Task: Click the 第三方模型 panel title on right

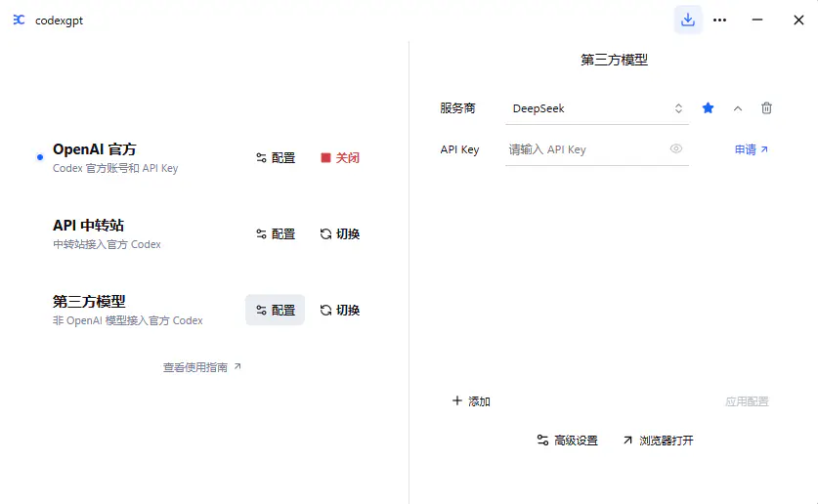Action: [x=614, y=60]
